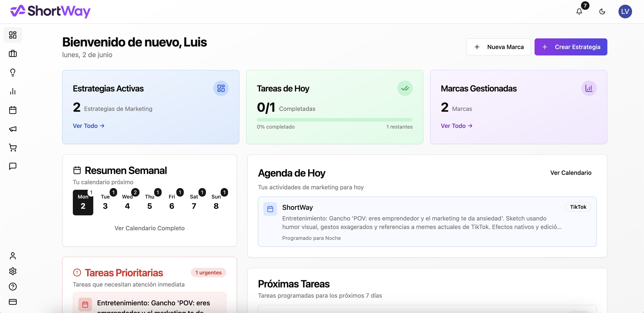Open the ShortWay agenda task card

pyautogui.click(x=427, y=222)
